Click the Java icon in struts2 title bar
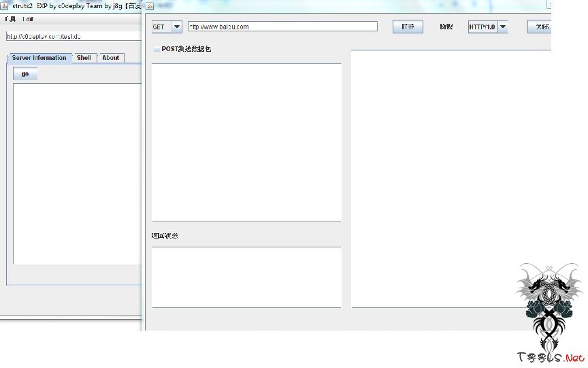 (x=5, y=5)
